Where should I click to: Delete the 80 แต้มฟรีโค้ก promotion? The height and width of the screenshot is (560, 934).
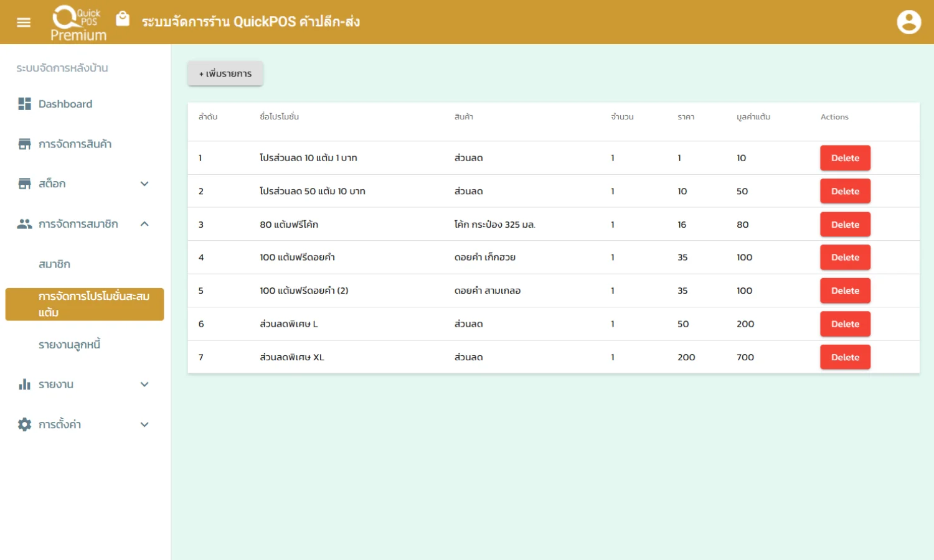click(844, 225)
